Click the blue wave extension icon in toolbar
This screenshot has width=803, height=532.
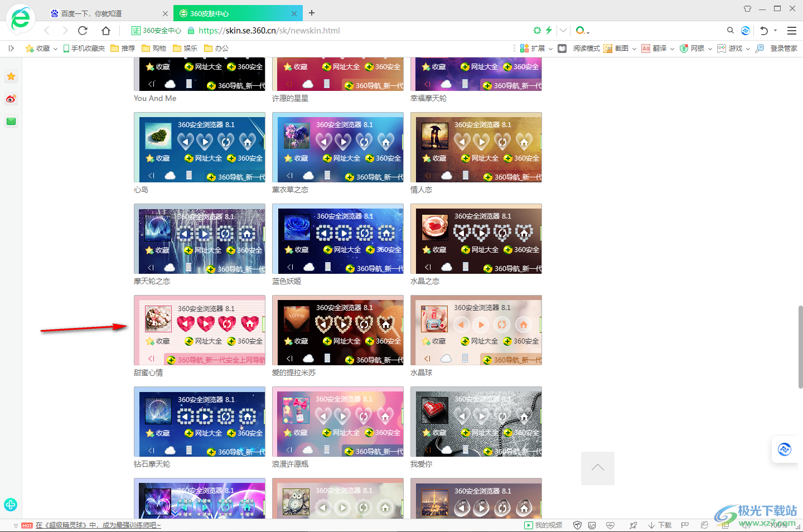pyautogui.click(x=745, y=31)
